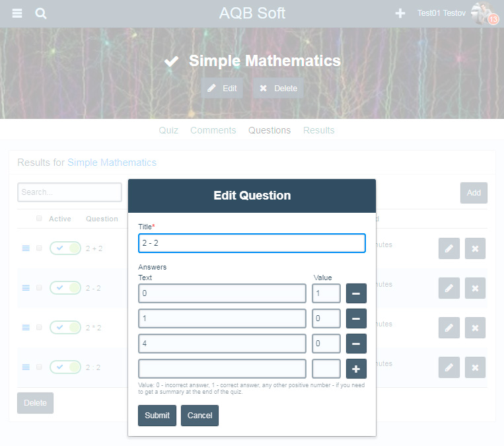This screenshot has height=446, width=504.
Task: Add new answer with plus button
Action: point(356,369)
